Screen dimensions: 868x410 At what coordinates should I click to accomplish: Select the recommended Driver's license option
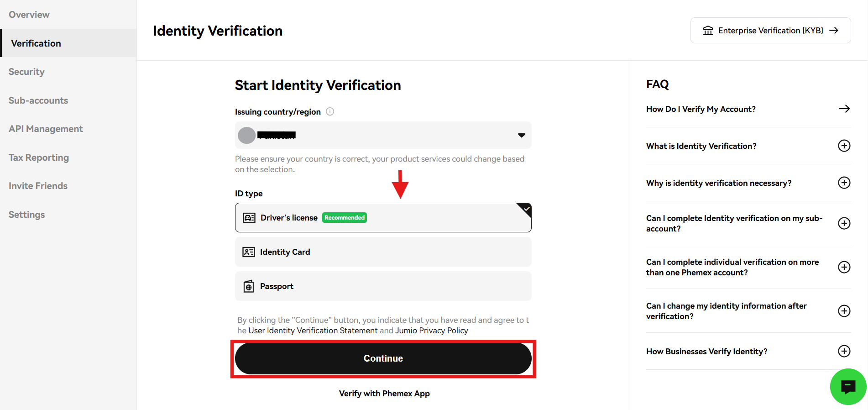383,218
